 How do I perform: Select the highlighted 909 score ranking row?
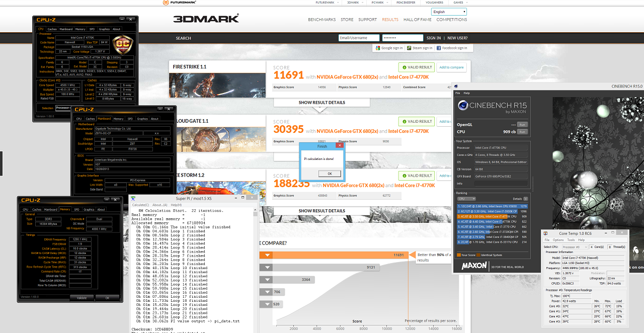[x=493, y=216]
